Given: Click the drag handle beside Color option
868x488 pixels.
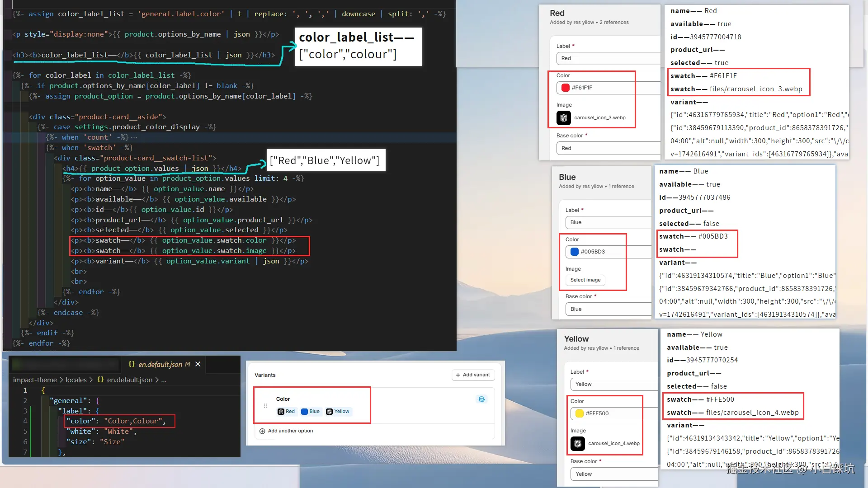Looking at the screenshot, I should [x=265, y=406].
